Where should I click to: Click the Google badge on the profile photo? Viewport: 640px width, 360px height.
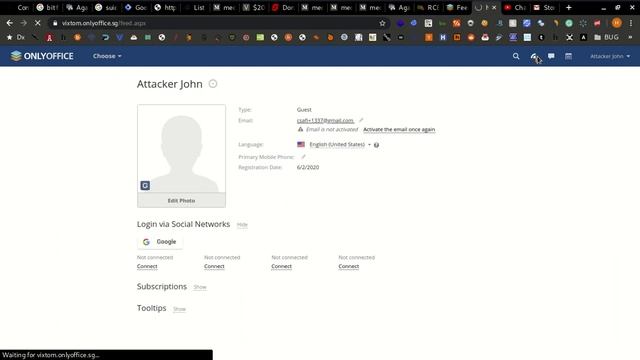tap(145, 185)
